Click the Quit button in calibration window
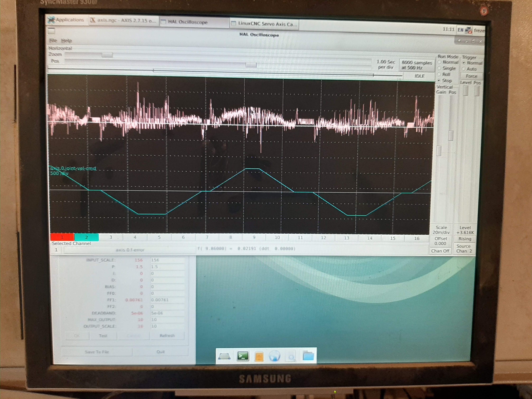532x399 pixels. point(160,352)
